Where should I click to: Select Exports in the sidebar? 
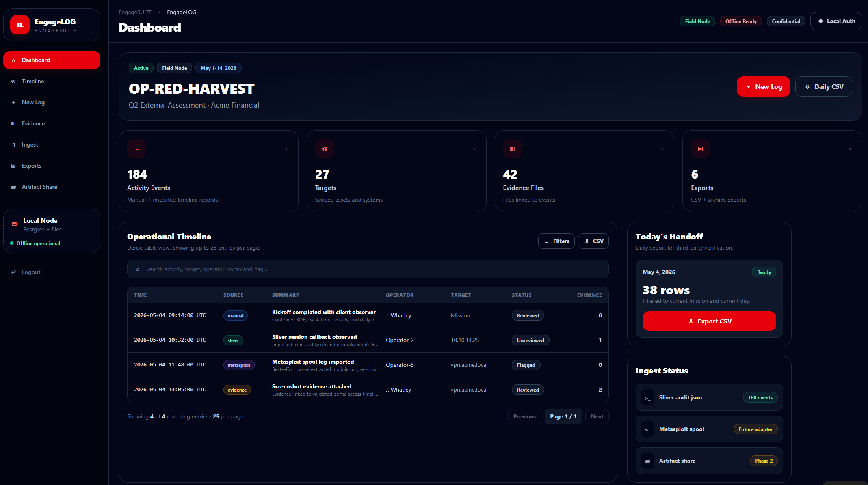[x=52, y=166]
